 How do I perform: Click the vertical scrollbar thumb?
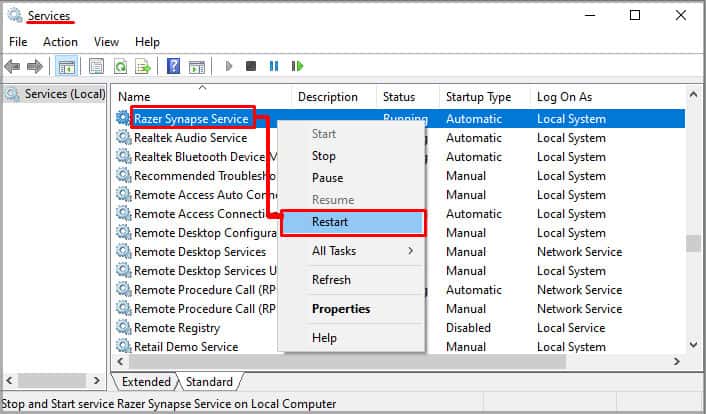coord(693,244)
